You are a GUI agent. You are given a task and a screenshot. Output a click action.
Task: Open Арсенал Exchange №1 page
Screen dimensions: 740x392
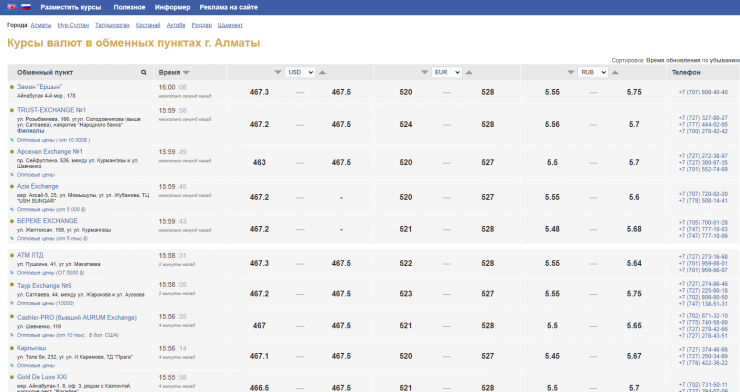point(50,151)
